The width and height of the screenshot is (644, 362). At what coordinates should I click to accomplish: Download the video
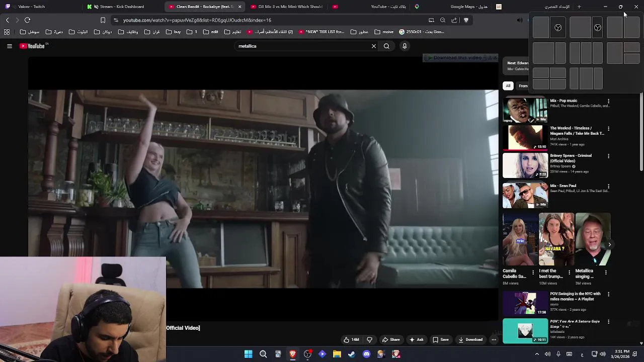click(x=470, y=340)
